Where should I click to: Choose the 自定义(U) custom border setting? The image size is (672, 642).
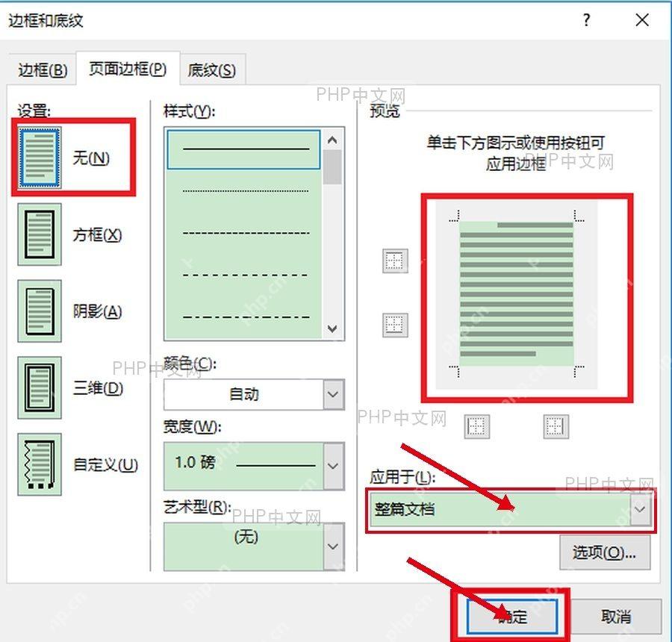[40, 464]
